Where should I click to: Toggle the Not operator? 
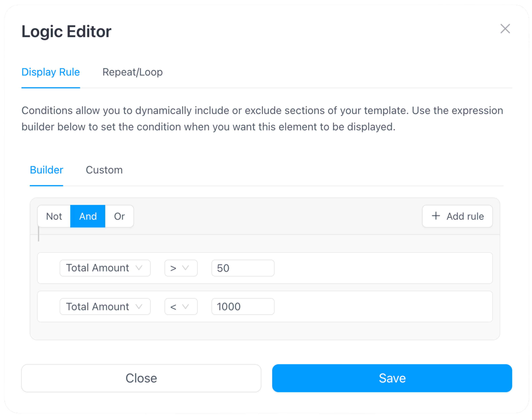coord(54,216)
